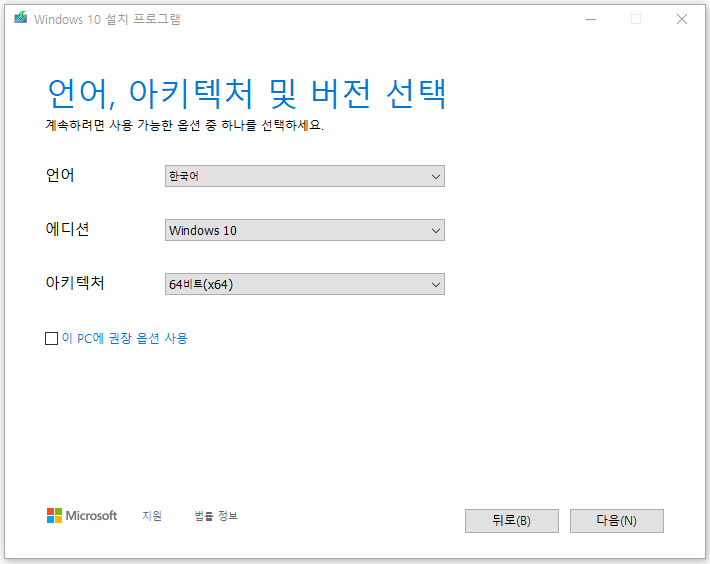Open the 지원 support link
This screenshot has height=564, width=710.
pyautogui.click(x=152, y=516)
